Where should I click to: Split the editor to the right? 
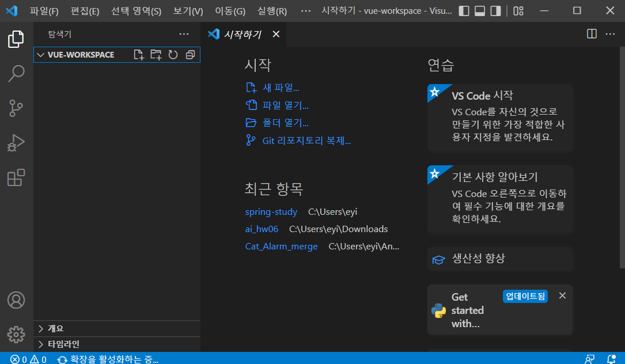[x=592, y=34]
